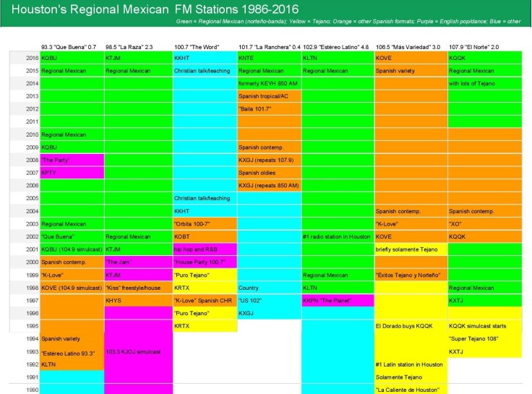Image resolution: width=532 pixels, height=394 pixels.
Task: Click the "K-Love" Spanish CHR cell
Action: tap(205, 301)
